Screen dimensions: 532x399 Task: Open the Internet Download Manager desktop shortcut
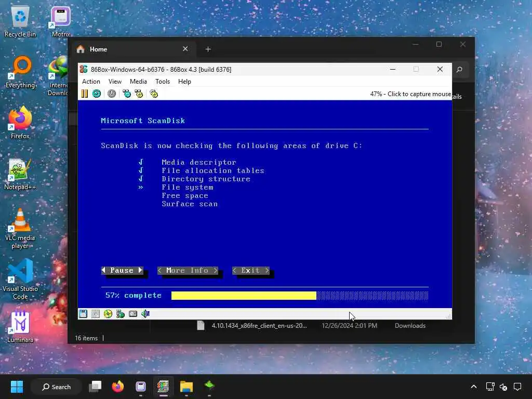[58, 76]
